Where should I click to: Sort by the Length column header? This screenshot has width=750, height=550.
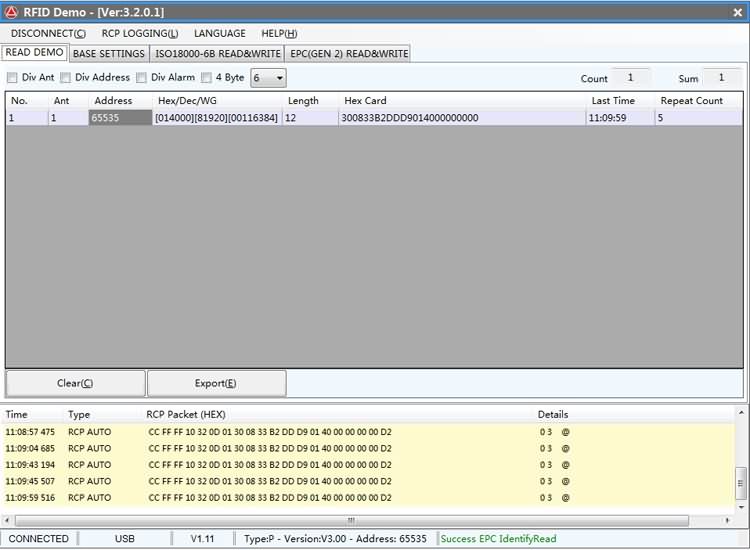pyautogui.click(x=311, y=101)
